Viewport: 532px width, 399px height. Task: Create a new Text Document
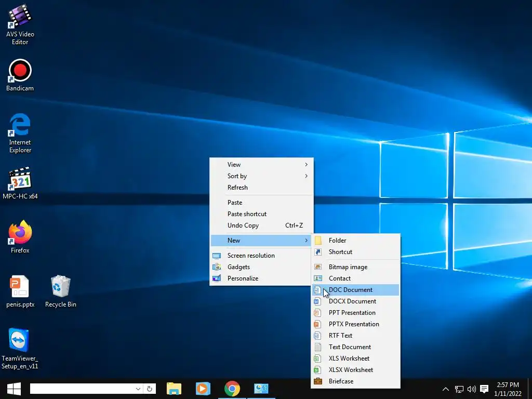click(355, 347)
